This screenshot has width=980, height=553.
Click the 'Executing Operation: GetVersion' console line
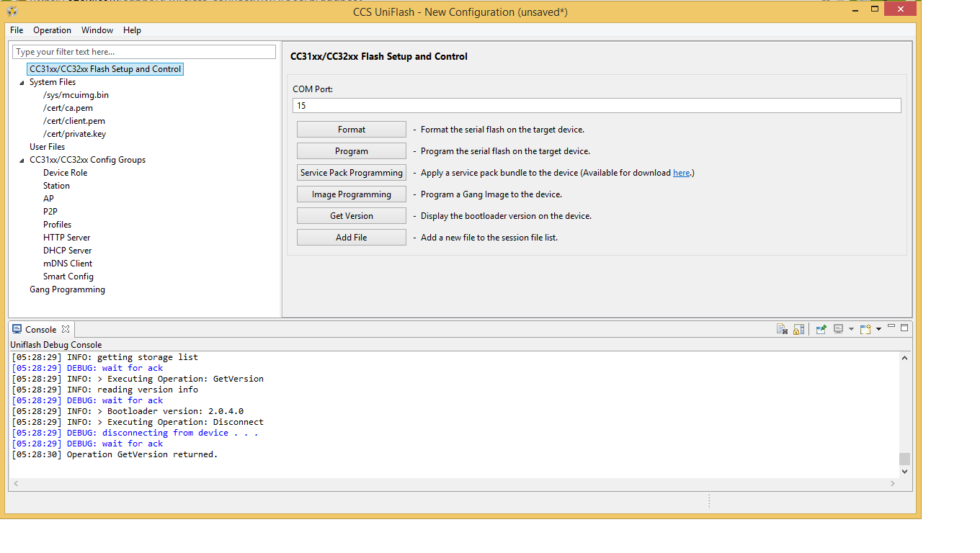coord(138,379)
